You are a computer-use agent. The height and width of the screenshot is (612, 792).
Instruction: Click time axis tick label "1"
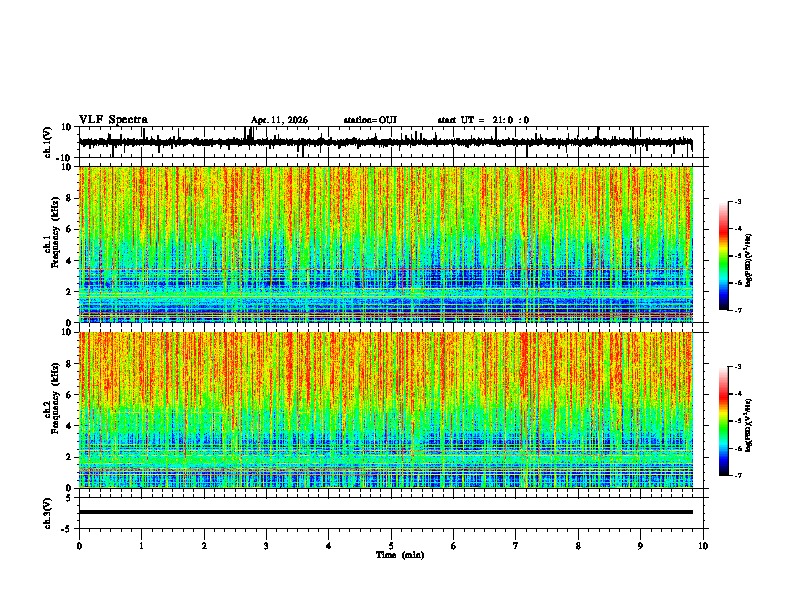tap(141, 546)
